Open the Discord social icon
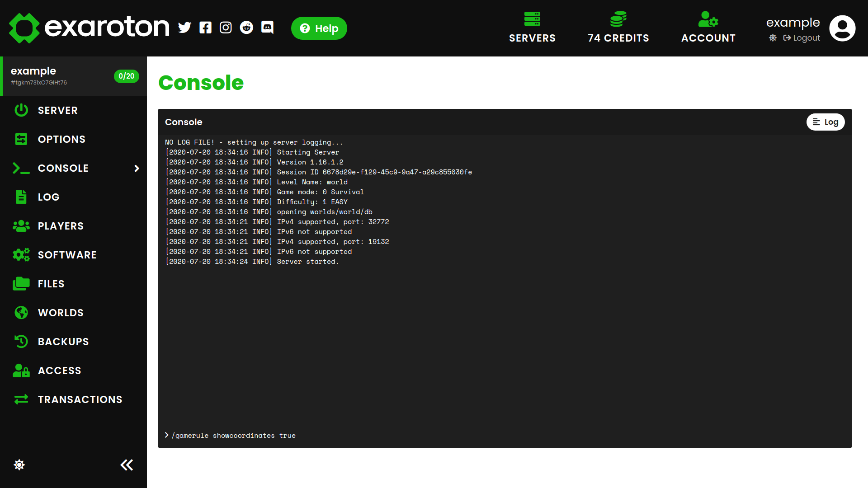The image size is (868, 488). [x=267, y=28]
